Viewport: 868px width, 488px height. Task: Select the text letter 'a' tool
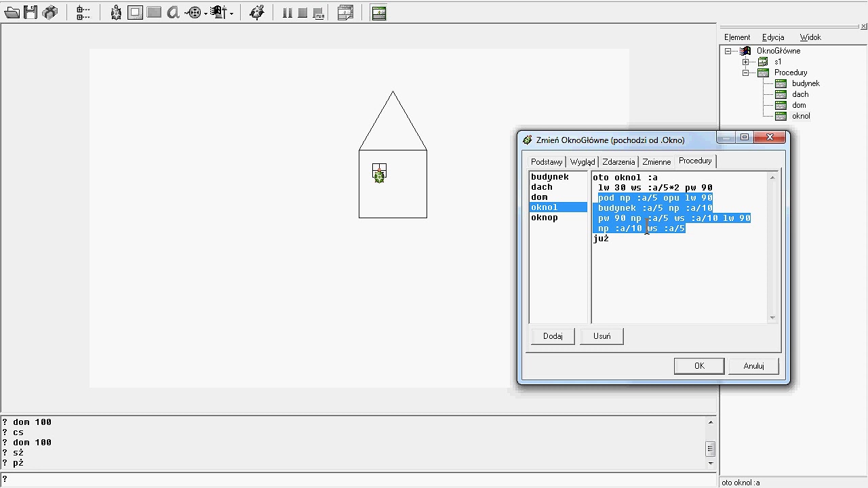[x=173, y=12]
